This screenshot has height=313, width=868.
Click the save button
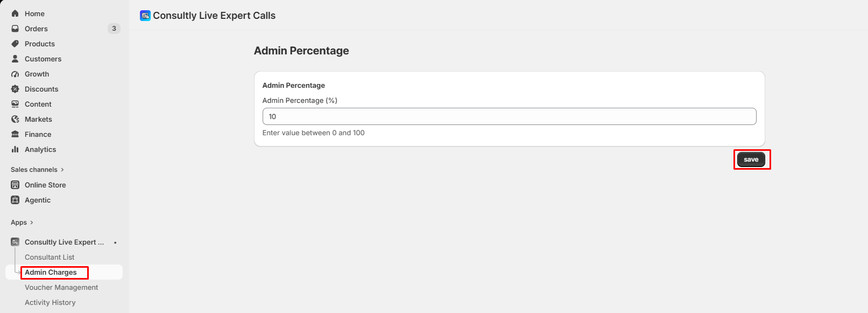(x=751, y=159)
